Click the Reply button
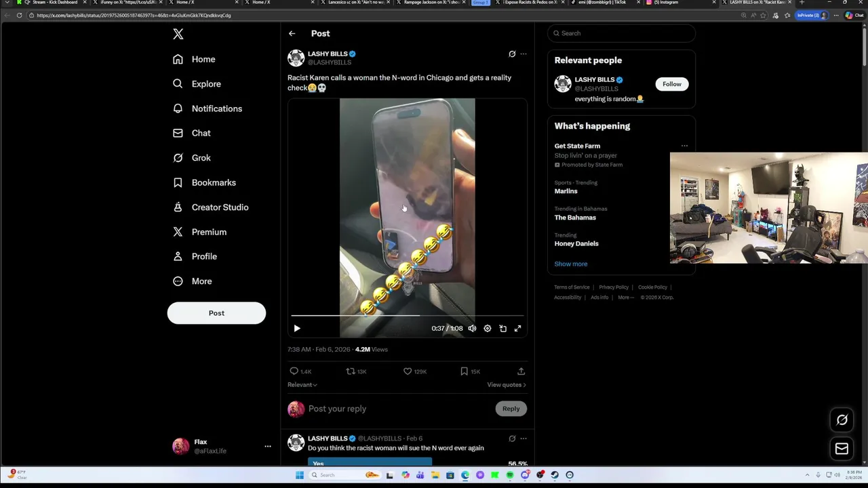868x488 pixels. click(x=511, y=409)
